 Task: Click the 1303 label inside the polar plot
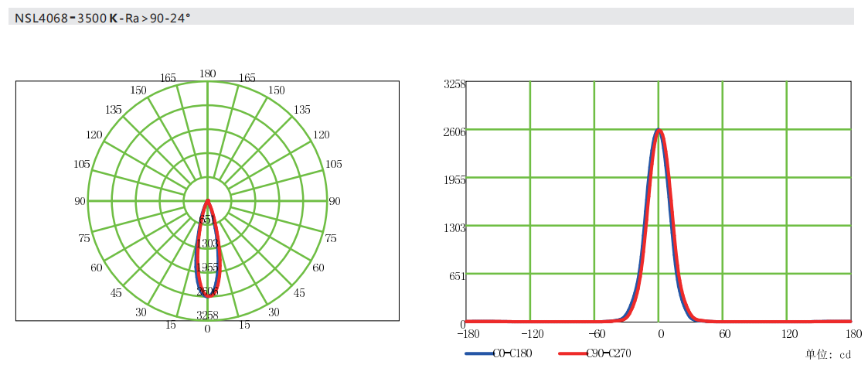click(x=208, y=243)
